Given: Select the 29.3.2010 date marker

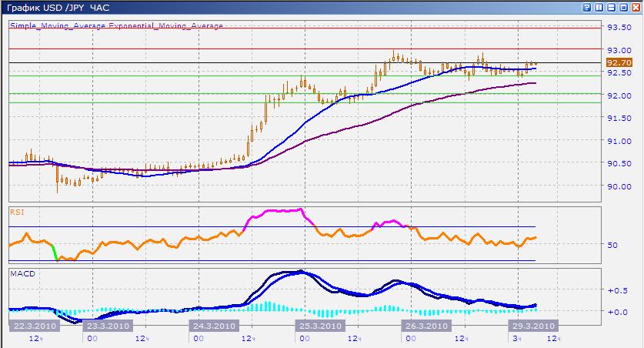Looking at the screenshot, I should point(532,326).
